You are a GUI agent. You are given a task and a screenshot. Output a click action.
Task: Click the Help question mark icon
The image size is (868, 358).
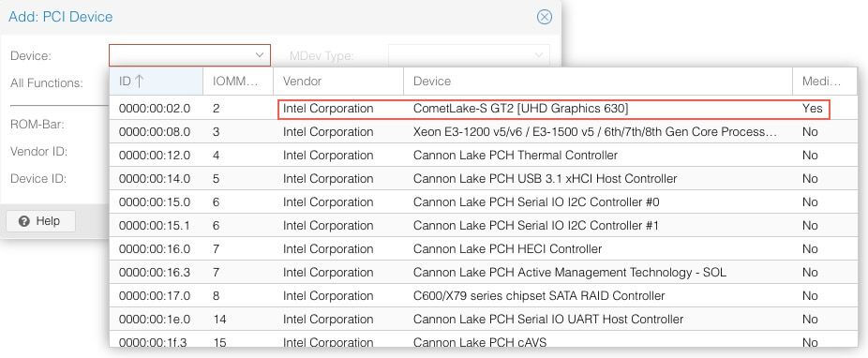pos(23,221)
